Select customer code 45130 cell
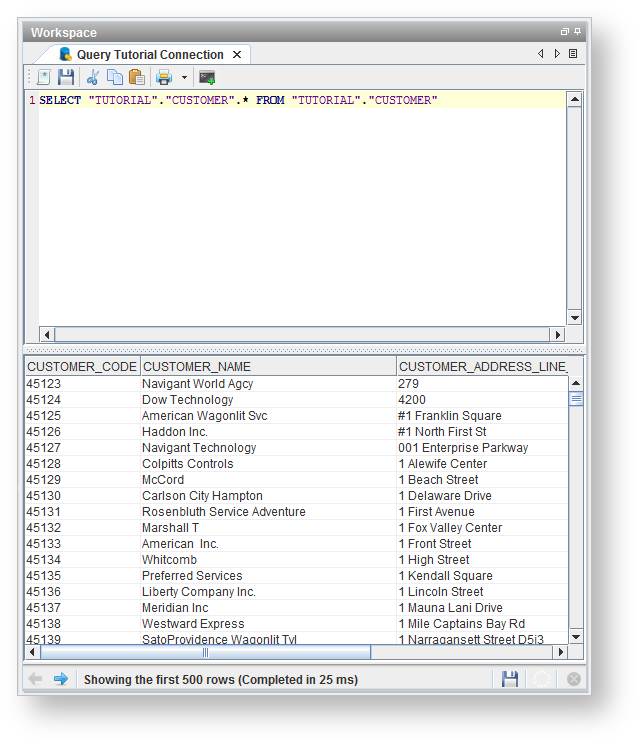640x744 pixels. click(x=83, y=496)
